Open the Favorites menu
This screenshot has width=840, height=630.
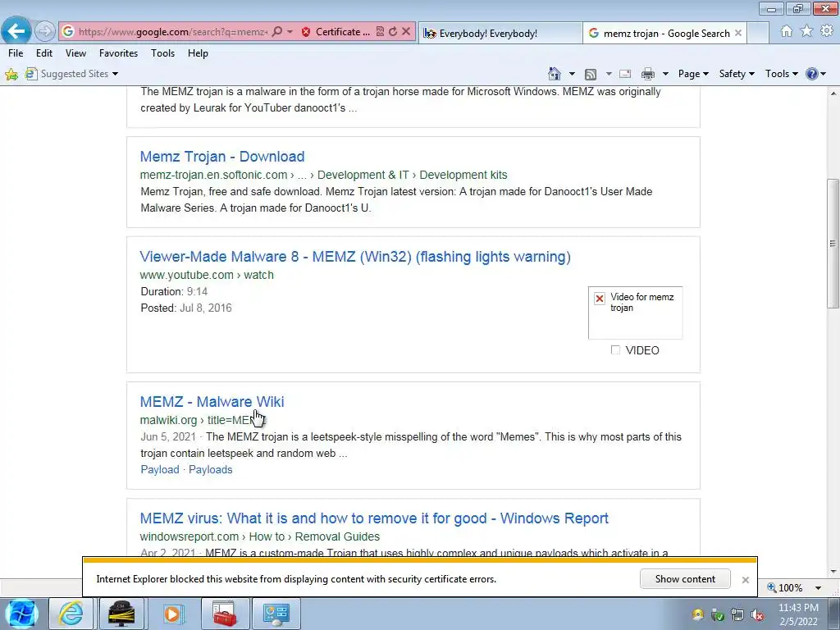[118, 53]
